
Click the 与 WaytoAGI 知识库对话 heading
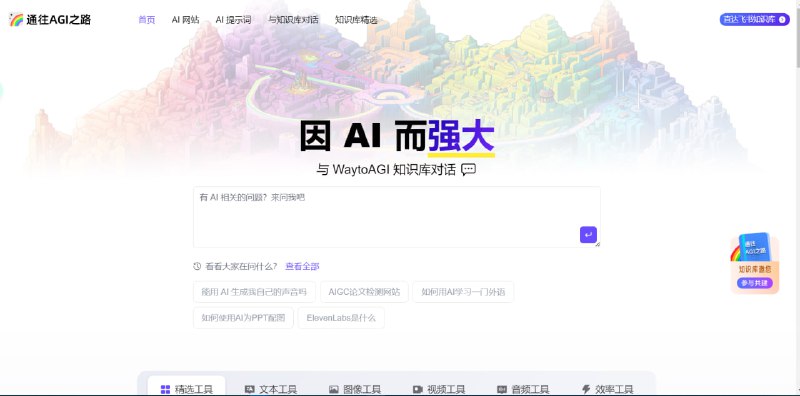click(x=386, y=170)
